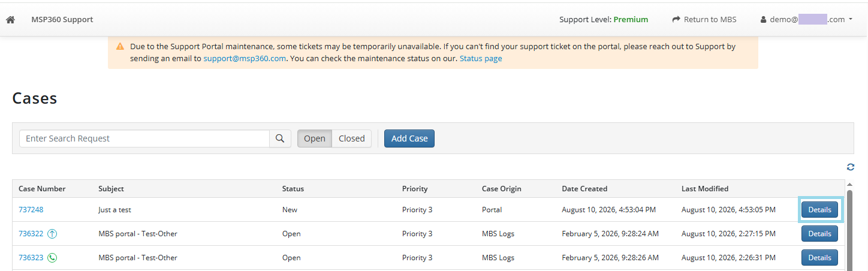Follow the Status page link

coord(481,59)
